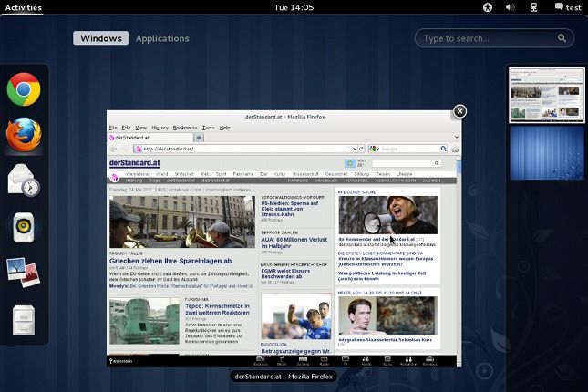This screenshot has height=392, width=588.
Task: Open the Tue 14:05 clock calendar
Action: pyautogui.click(x=294, y=7)
